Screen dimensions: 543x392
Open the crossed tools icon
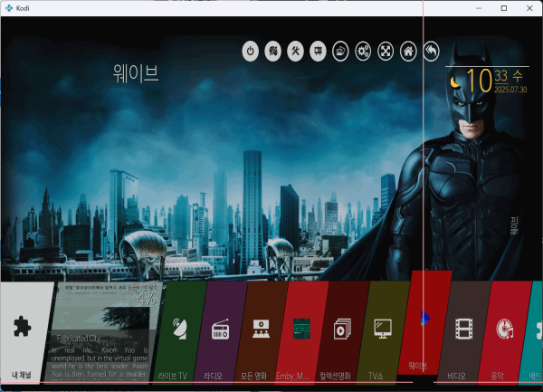click(295, 52)
